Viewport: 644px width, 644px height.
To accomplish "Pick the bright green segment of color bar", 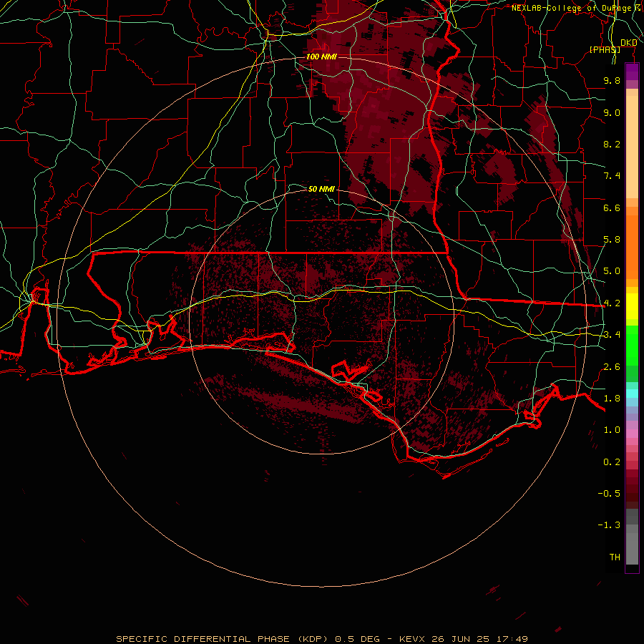I will [632, 346].
